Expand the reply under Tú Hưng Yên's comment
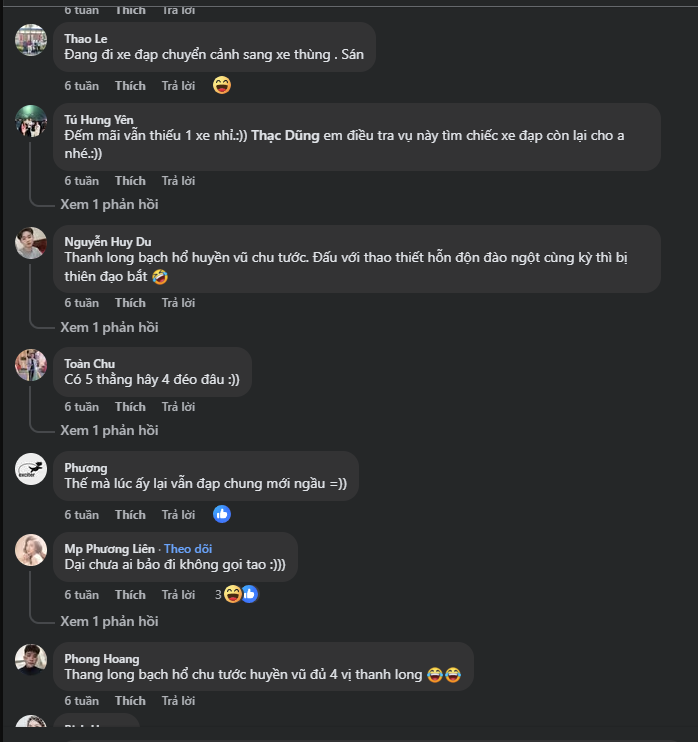 point(109,204)
